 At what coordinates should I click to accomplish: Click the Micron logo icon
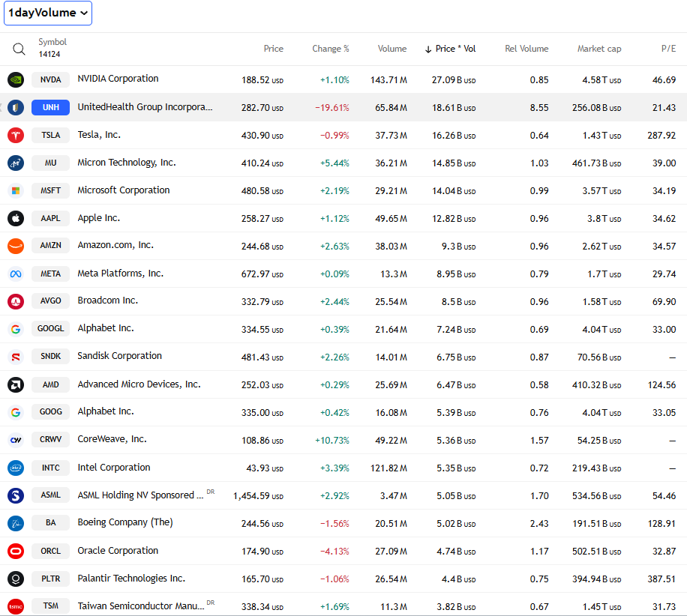pos(16,163)
